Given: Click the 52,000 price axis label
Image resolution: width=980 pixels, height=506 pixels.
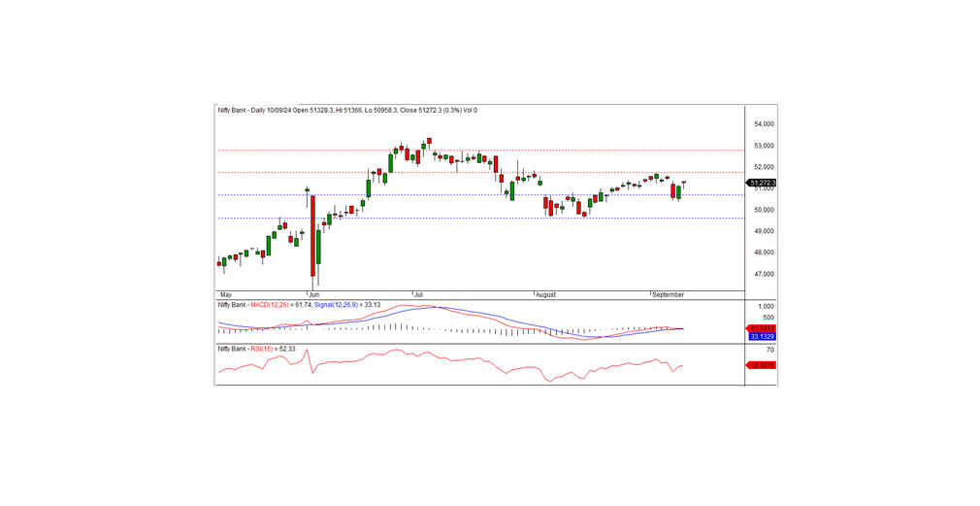Looking at the screenshot, I should (764, 167).
